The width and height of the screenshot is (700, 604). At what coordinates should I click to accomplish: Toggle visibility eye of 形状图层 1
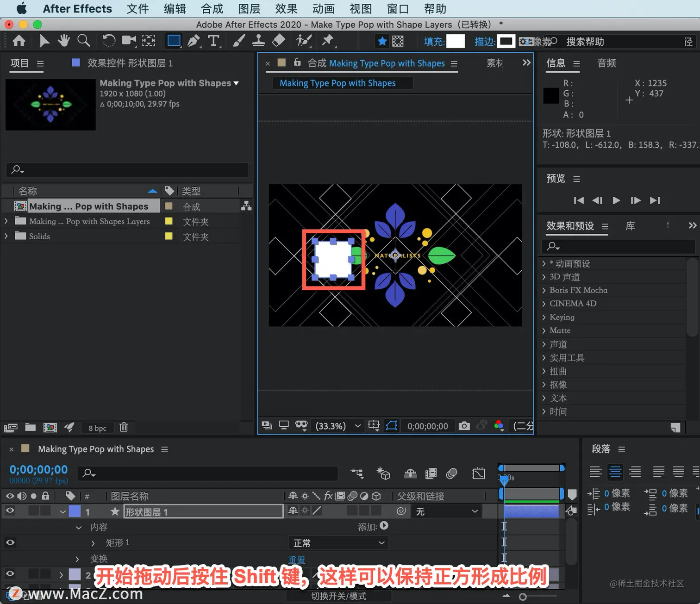[x=10, y=511]
